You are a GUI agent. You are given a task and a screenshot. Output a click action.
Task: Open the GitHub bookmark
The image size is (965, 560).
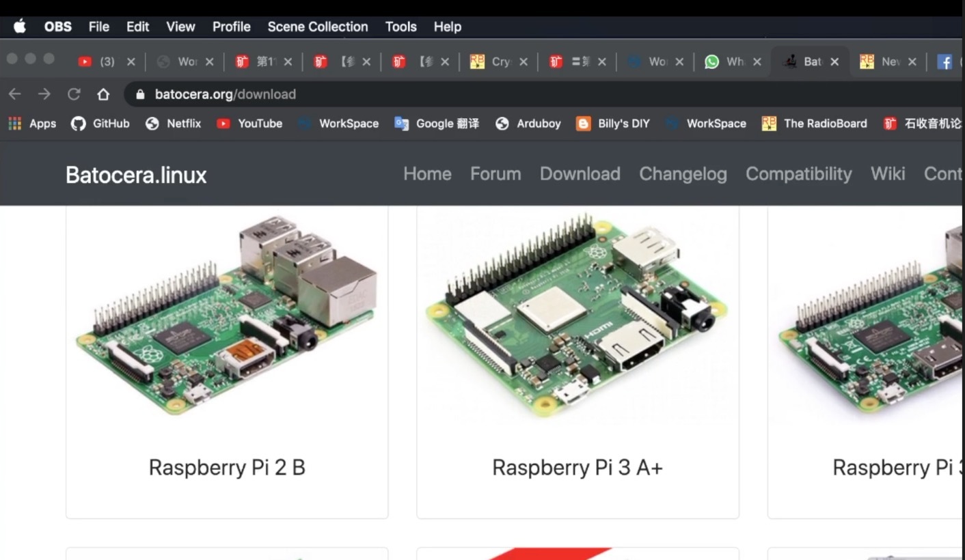[x=100, y=124]
